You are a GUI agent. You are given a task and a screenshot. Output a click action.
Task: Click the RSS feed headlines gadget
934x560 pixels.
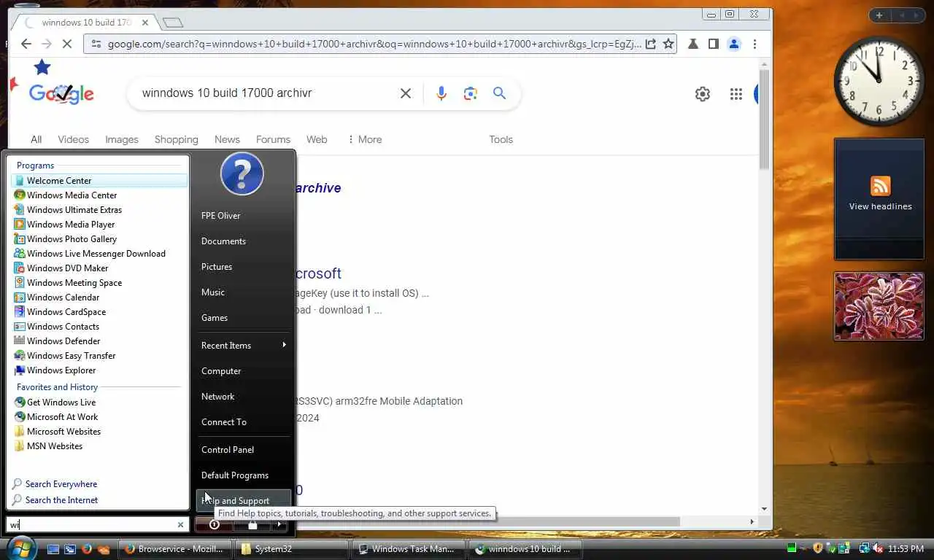pyautogui.click(x=879, y=199)
